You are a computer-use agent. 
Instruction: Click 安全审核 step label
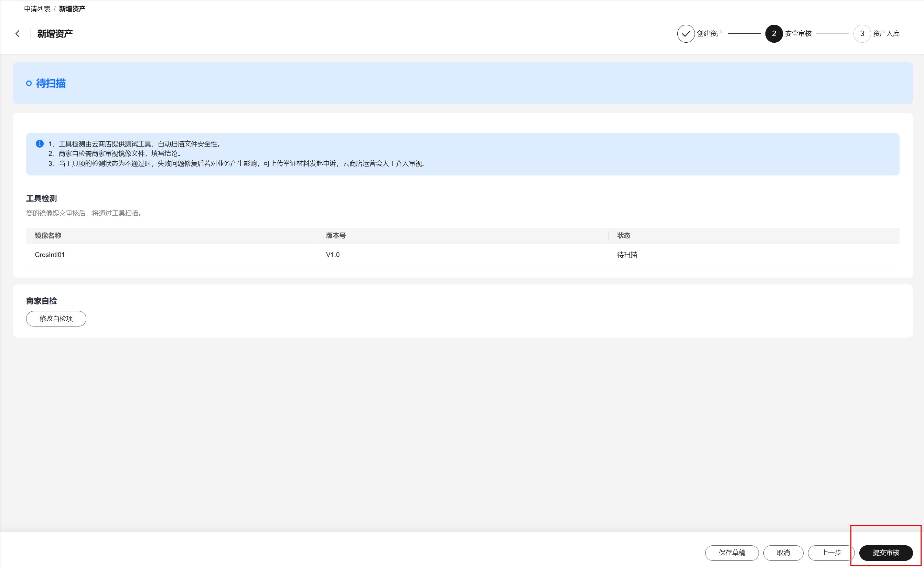pos(798,34)
